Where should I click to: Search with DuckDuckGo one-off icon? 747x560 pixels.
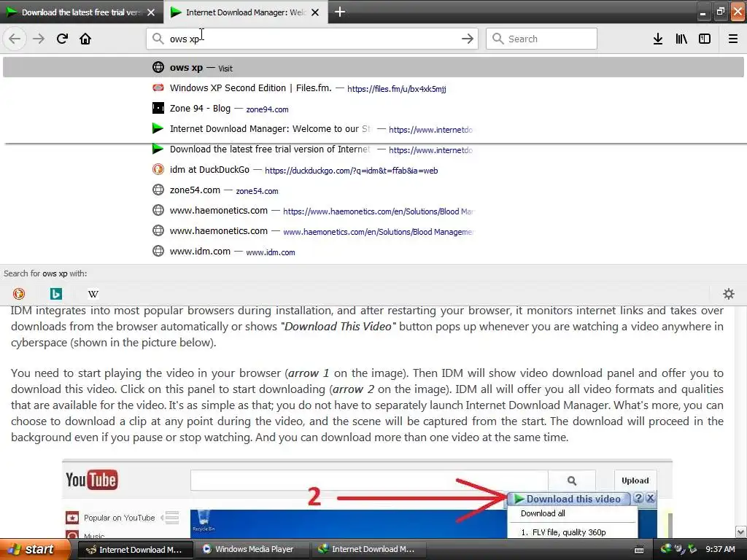[18, 294]
